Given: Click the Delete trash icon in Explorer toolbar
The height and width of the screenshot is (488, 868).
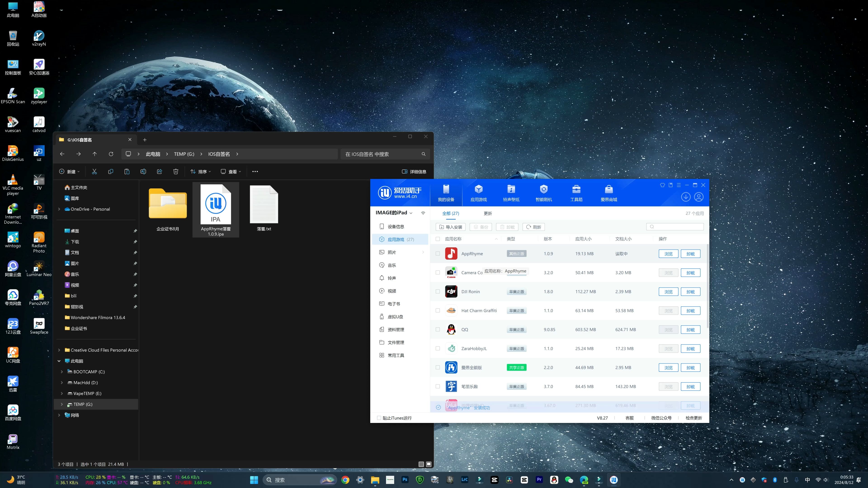Looking at the screenshot, I should pyautogui.click(x=176, y=172).
